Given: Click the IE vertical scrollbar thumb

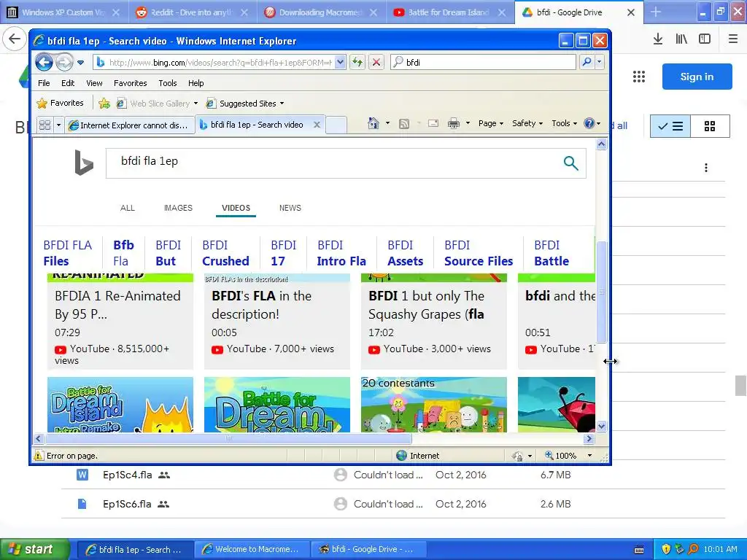Looking at the screenshot, I should pos(602,292).
